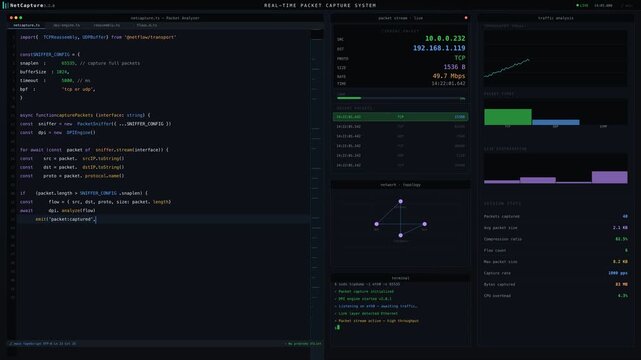
Task: Click the 'packet stream · live' panel title
Action: [400, 18]
